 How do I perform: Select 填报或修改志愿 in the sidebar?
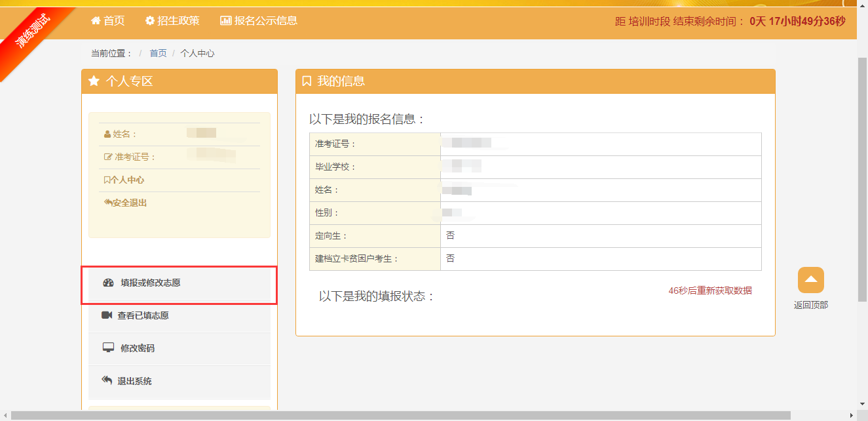click(151, 283)
